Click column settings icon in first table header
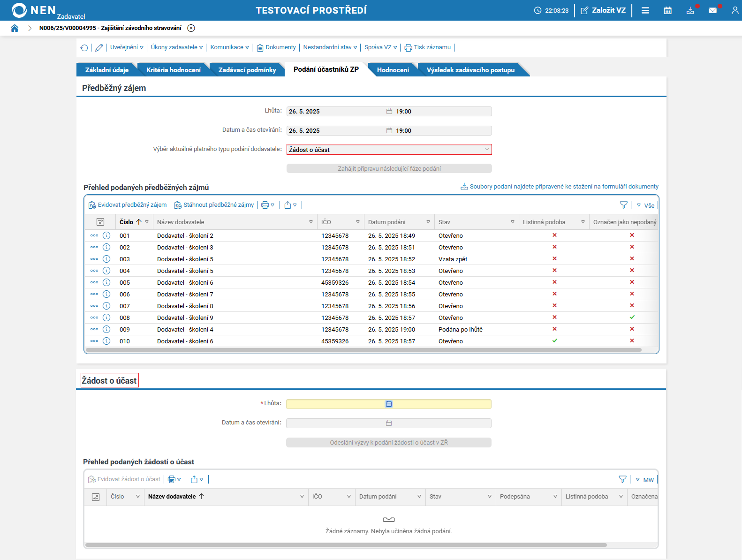This screenshot has width=742, height=560. coord(100,222)
